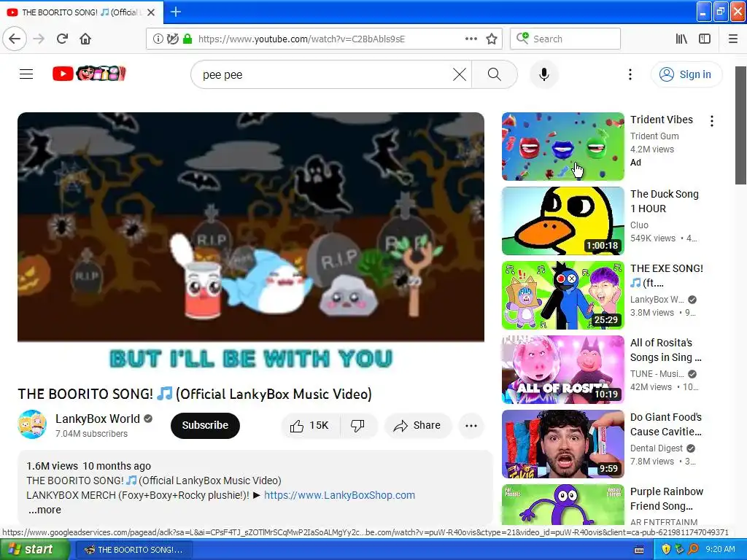The image size is (747, 560).
Task: Select THE BOORITO SONG taskbar button
Action: (x=135, y=550)
